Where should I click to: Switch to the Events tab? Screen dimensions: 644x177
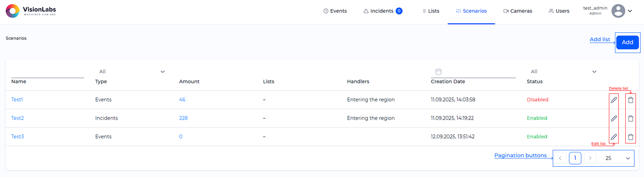click(335, 11)
